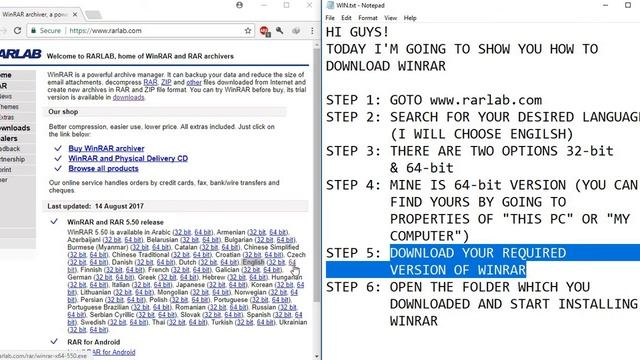Open Notepad Edit menu
640x360 pixels.
(346, 18)
